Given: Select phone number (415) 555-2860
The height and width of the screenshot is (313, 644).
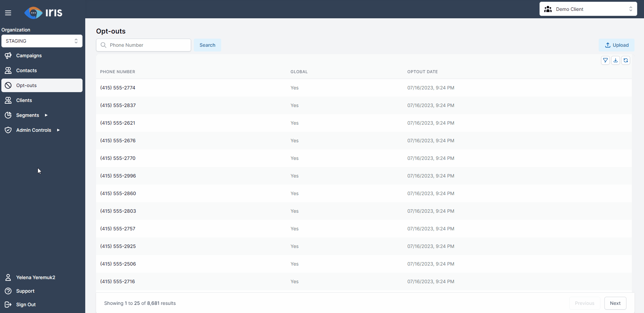Looking at the screenshot, I should pos(118,193).
